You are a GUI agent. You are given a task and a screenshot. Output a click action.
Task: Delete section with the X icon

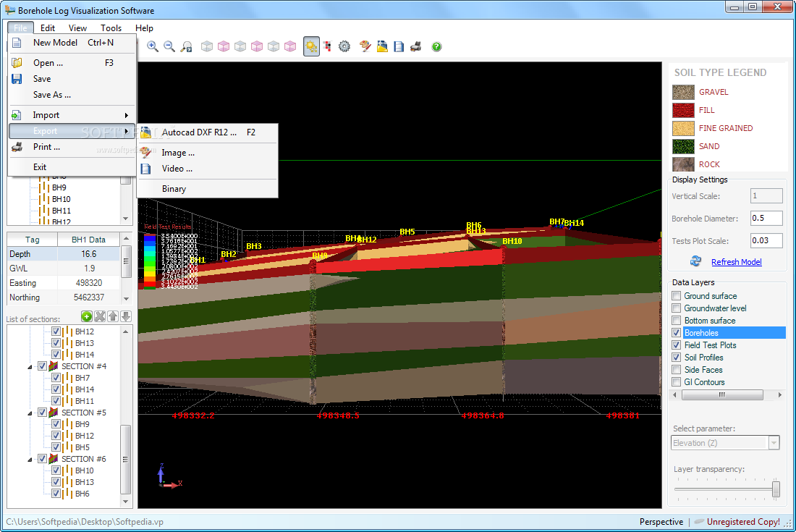[100, 317]
